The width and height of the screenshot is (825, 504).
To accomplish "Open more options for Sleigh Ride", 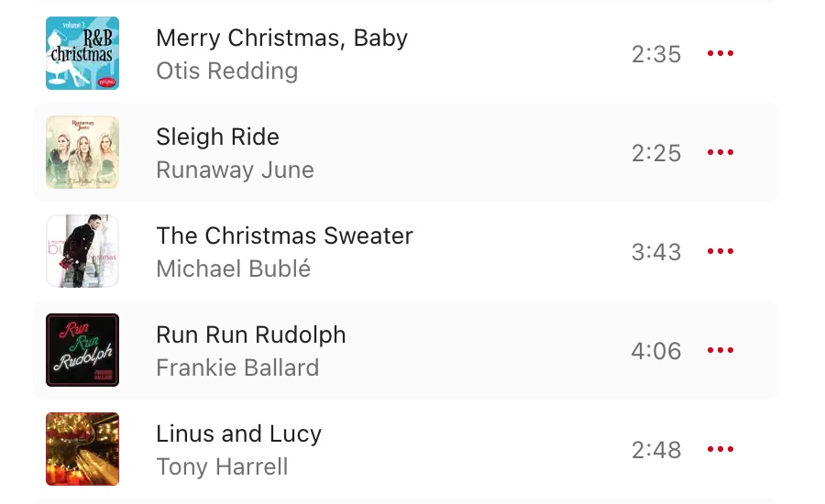I will 720,153.
